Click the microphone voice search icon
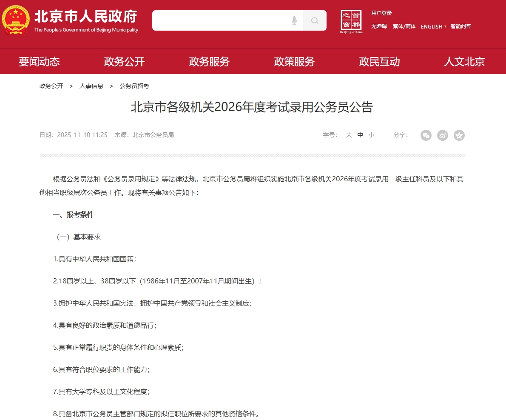This screenshot has width=506, height=420. (x=294, y=20)
